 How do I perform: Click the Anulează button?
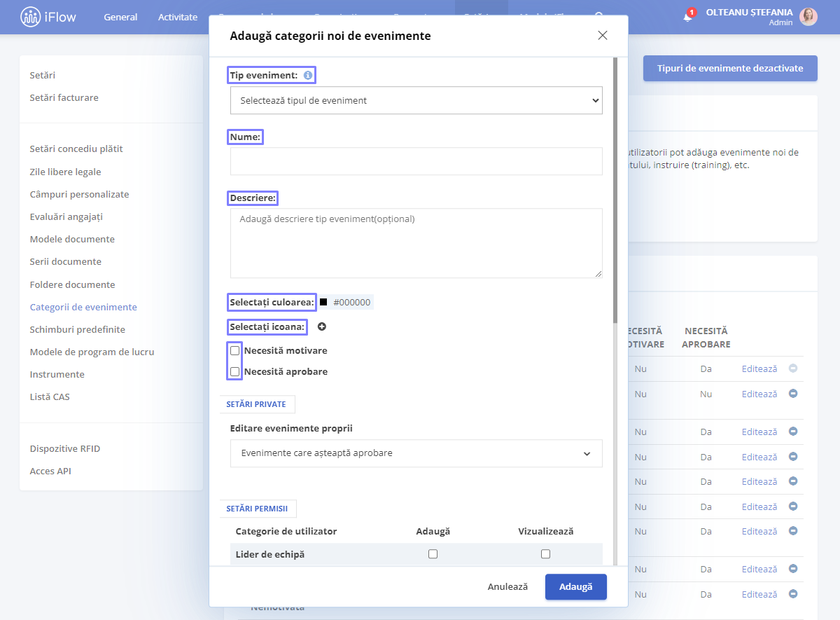coord(507,587)
